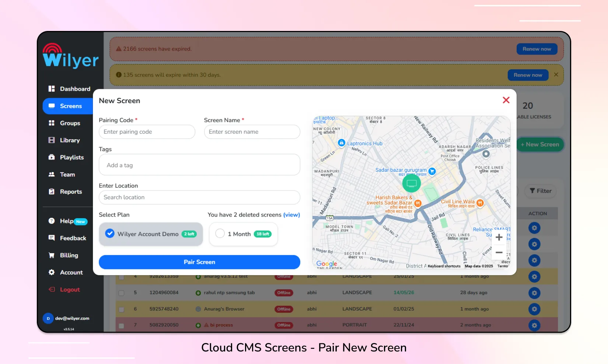The image size is (608, 364).
Task: Click the Logout icon
Action: pyautogui.click(x=52, y=290)
